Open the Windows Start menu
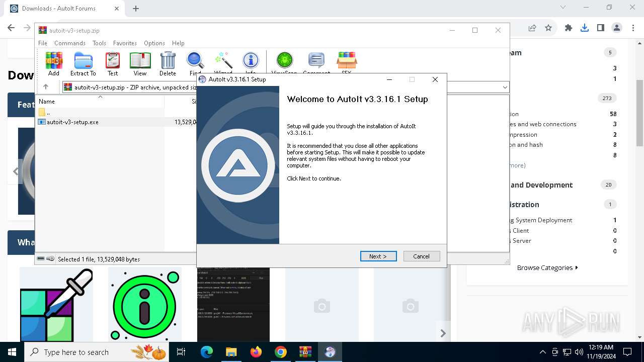This screenshot has height=362, width=644. point(12,352)
